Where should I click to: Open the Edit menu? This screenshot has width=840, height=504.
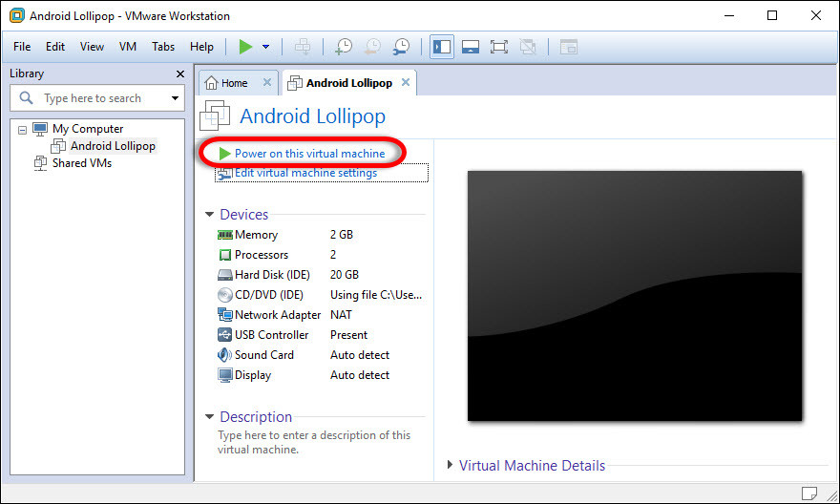[x=55, y=47]
